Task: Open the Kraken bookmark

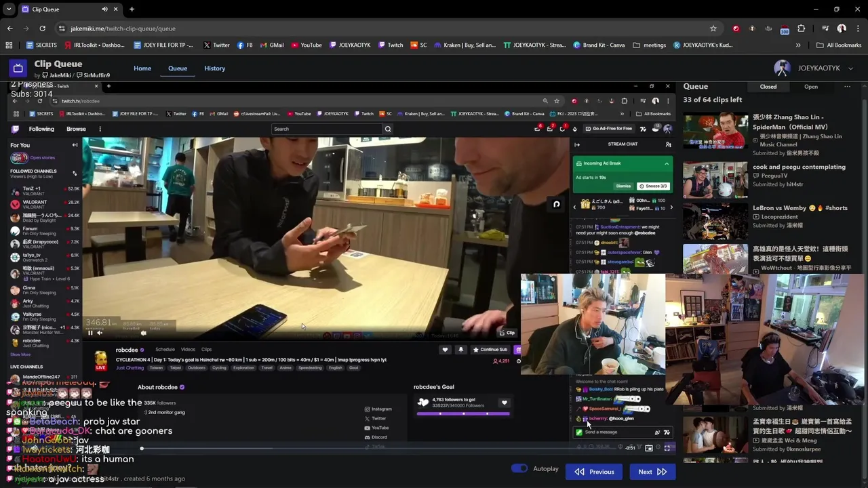Action: click(464, 45)
